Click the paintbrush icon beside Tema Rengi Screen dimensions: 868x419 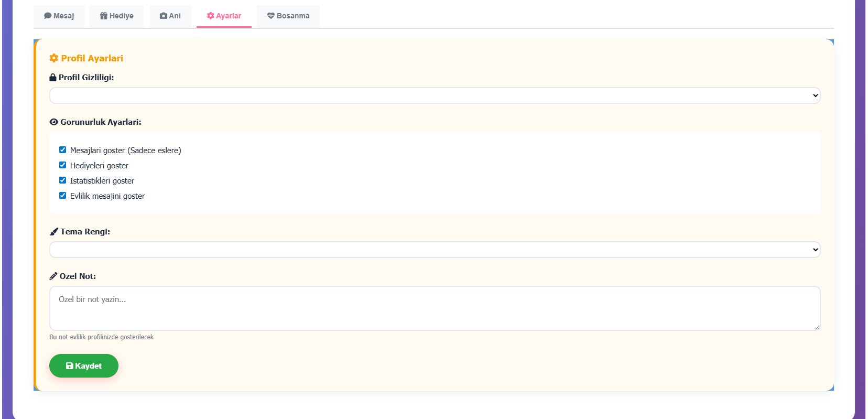pyautogui.click(x=54, y=232)
